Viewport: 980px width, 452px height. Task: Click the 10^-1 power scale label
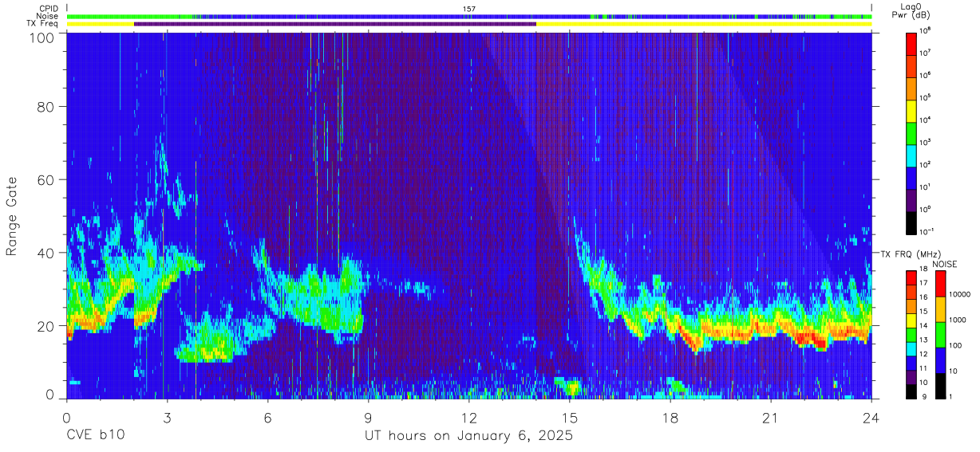click(928, 231)
